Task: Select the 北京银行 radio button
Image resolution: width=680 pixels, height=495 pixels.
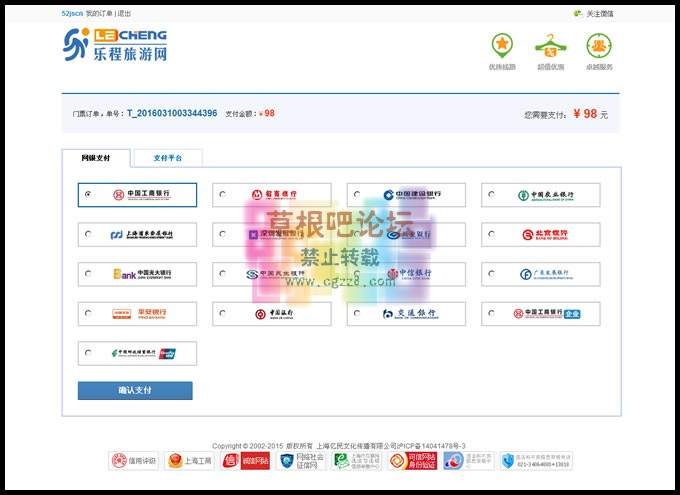Action: coord(491,234)
